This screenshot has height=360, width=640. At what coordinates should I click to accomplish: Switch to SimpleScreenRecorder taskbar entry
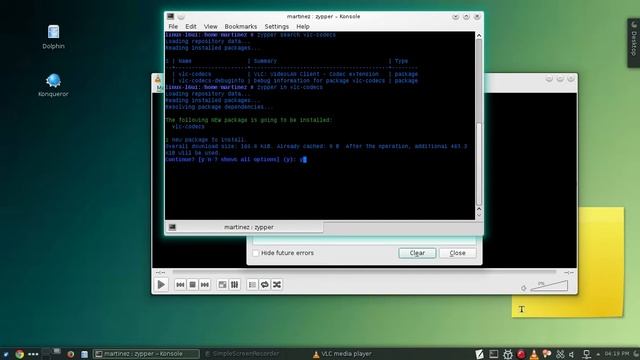point(242,354)
